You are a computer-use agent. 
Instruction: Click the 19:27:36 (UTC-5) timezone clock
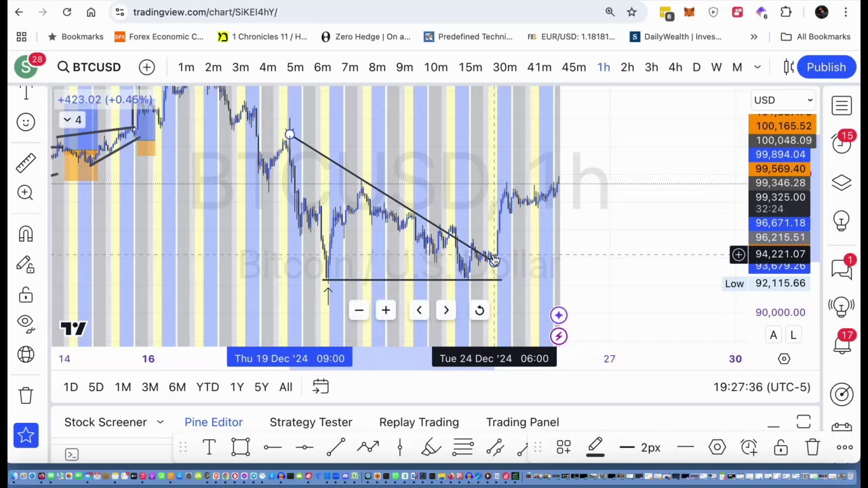(x=762, y=387)
